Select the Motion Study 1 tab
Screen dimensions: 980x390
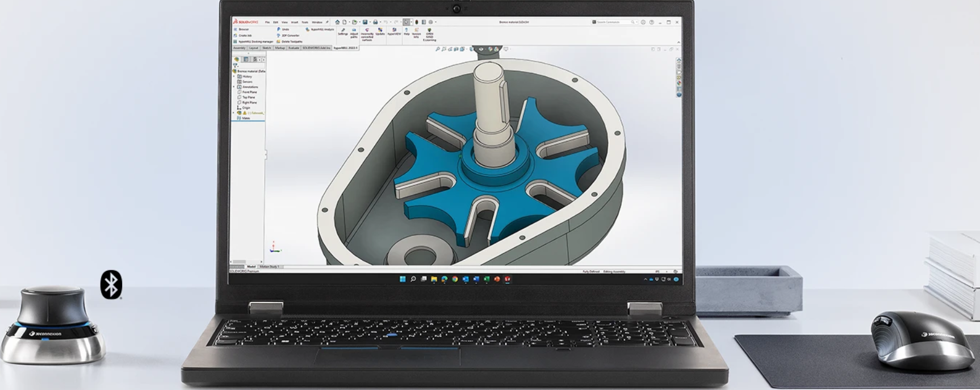click(270, 266)
